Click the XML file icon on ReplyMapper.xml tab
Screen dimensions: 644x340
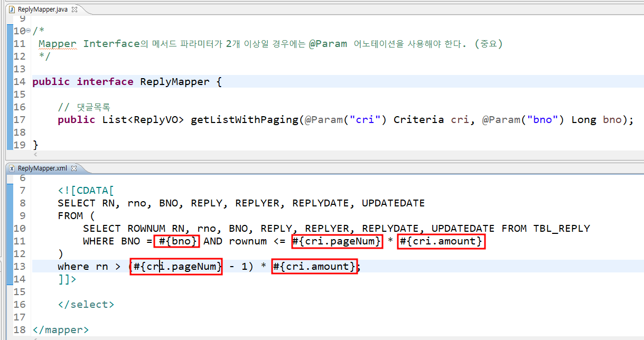(x=12, y=168)
